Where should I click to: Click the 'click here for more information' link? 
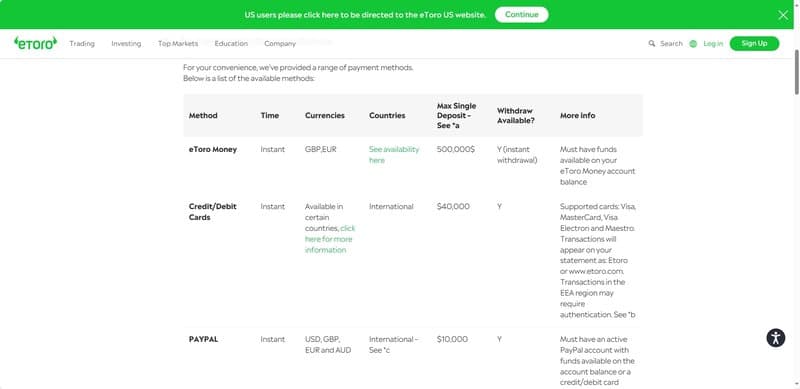tap(330, 239)
